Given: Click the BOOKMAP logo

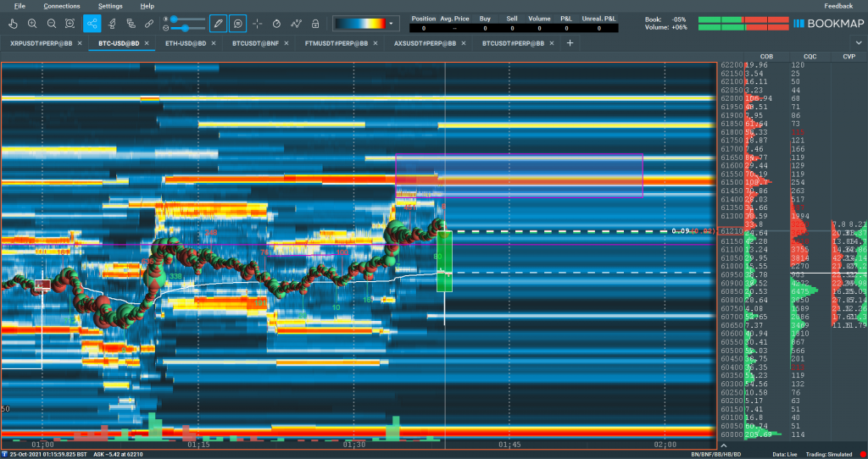Looking at the screenshot, I should point(828,24).
